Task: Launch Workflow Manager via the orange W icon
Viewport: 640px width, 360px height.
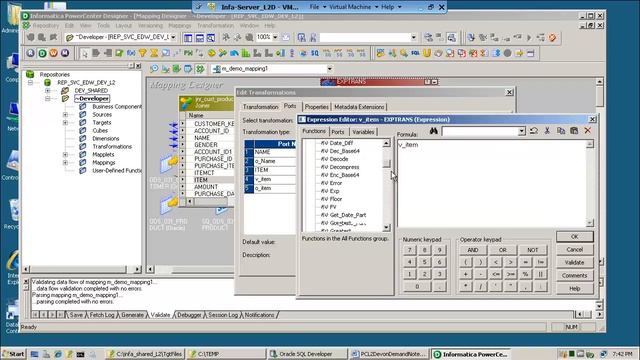Action: coord(53,53)
